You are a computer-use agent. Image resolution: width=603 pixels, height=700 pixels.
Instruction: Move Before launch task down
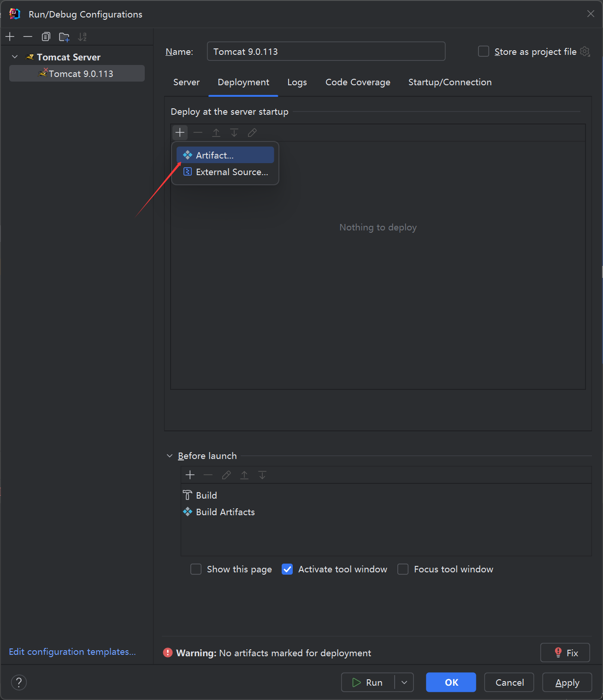point(262,475)
